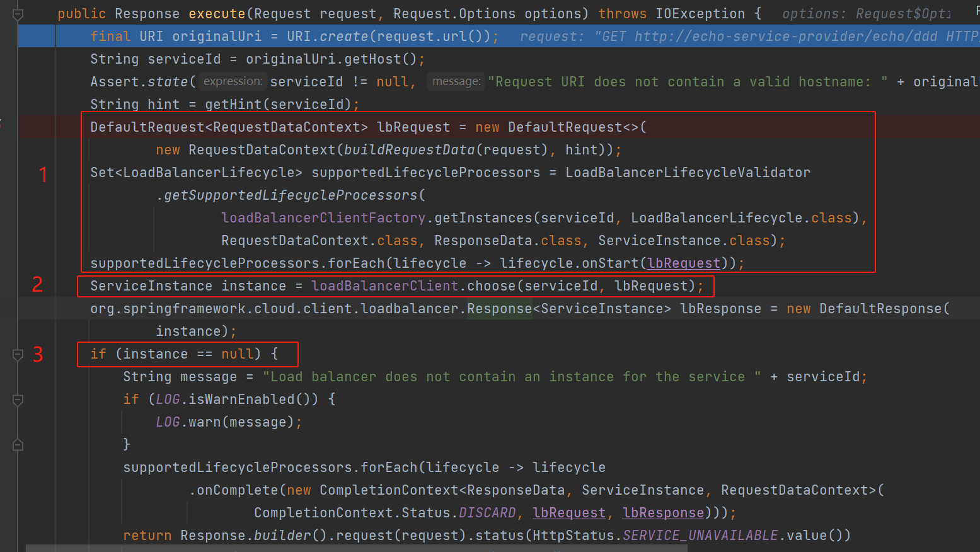Click the 'warn' call on LOG
Image resolution: width=980 pixels, height=552 pixels.
[205, 422]
